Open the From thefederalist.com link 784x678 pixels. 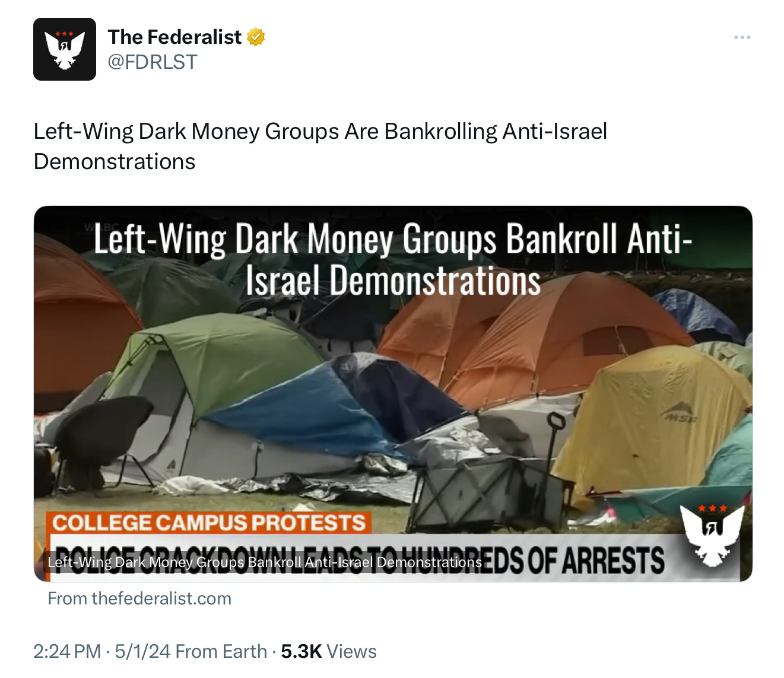click(139, 599)
